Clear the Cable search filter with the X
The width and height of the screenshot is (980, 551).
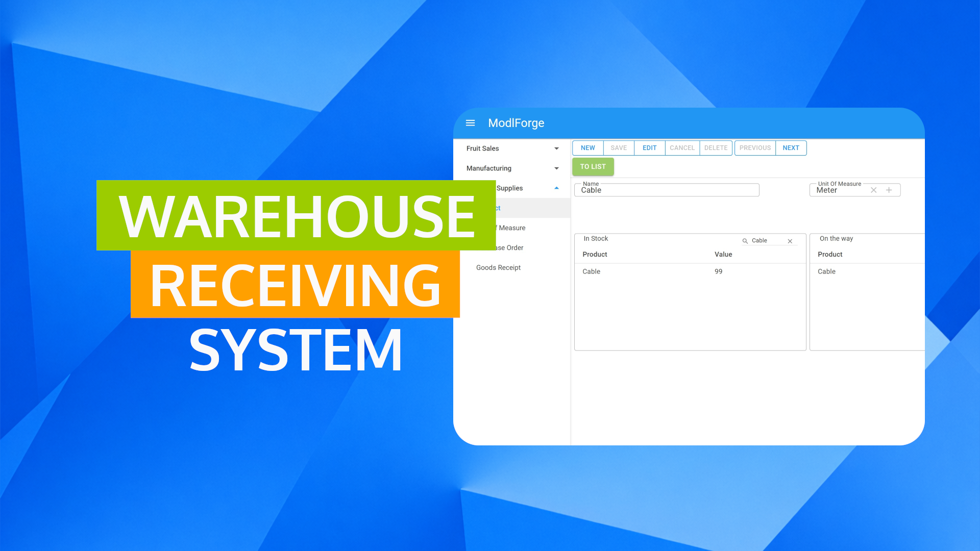pyautogui.click(x=790, y=241)
